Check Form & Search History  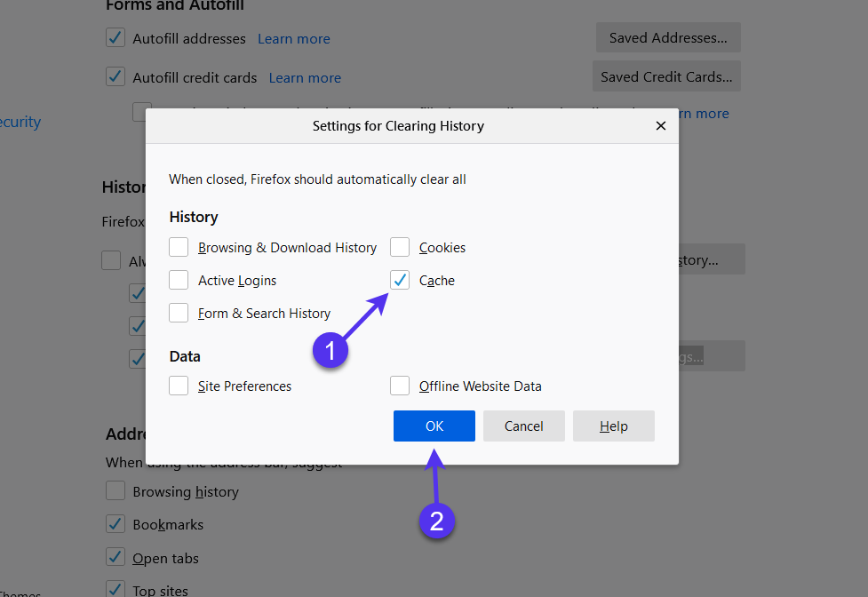click(178, 313)
